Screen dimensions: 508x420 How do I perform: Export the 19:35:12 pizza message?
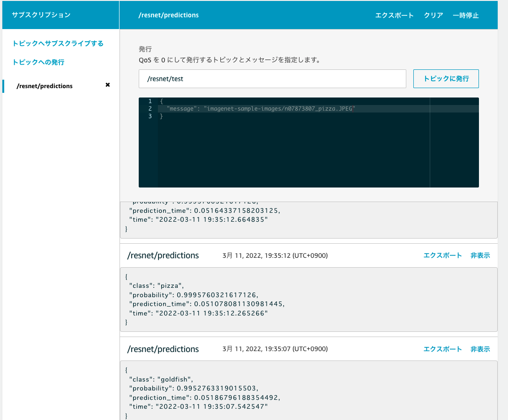(442, 255)
